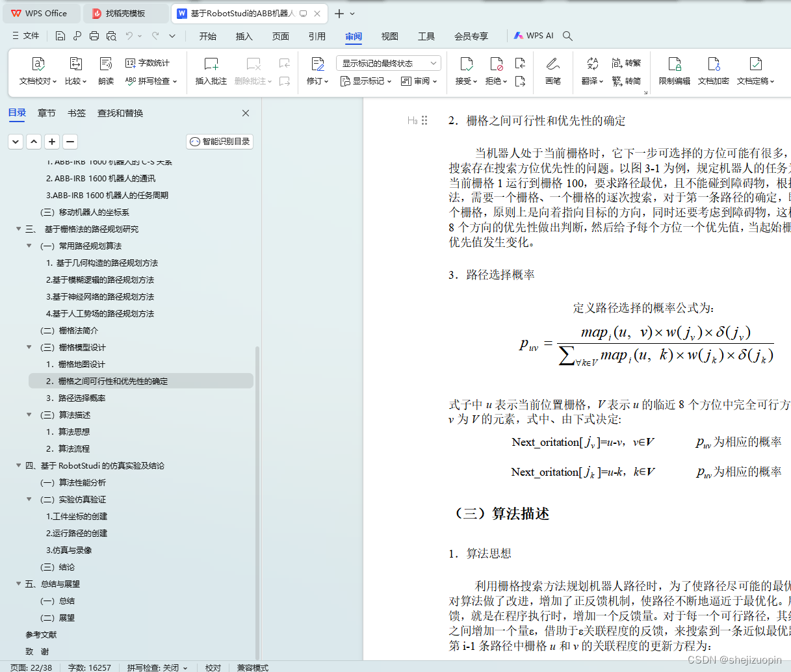Switch to the 视图 ribbon tab
This screenshot has width=791, height=672.
pyautogui.click(x=390, y=36)
